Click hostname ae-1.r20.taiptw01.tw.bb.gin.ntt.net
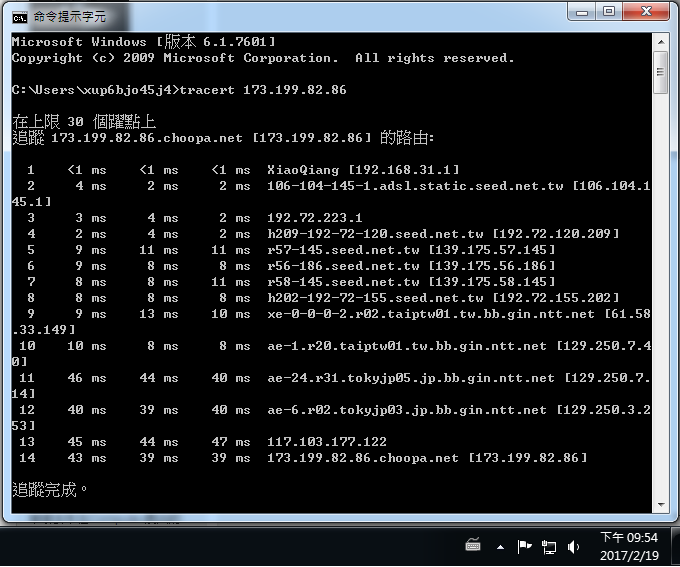The width and height of the screenshot is (680, 567). click(x=407, y=346)
